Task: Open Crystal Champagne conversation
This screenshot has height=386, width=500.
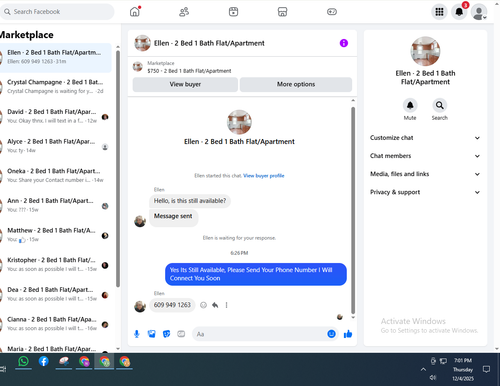Action: pyautogui.click(x=55, y=86)
